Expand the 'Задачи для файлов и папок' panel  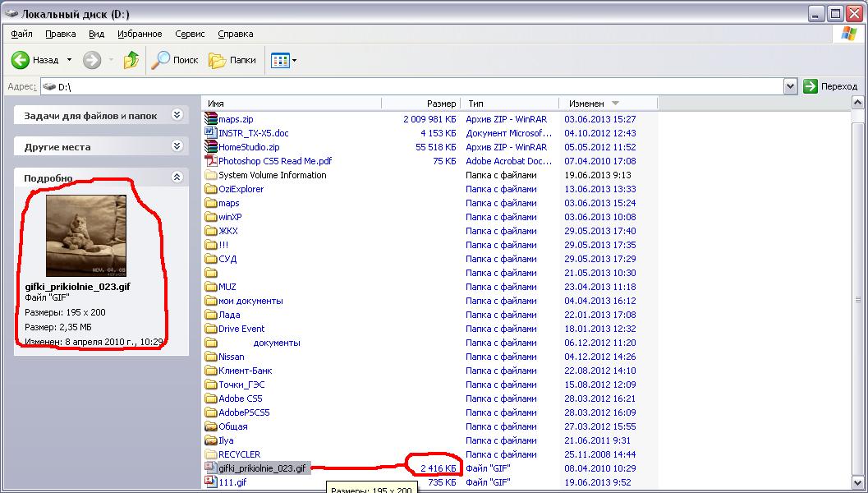pyautogui.click(x=177, y=116)
